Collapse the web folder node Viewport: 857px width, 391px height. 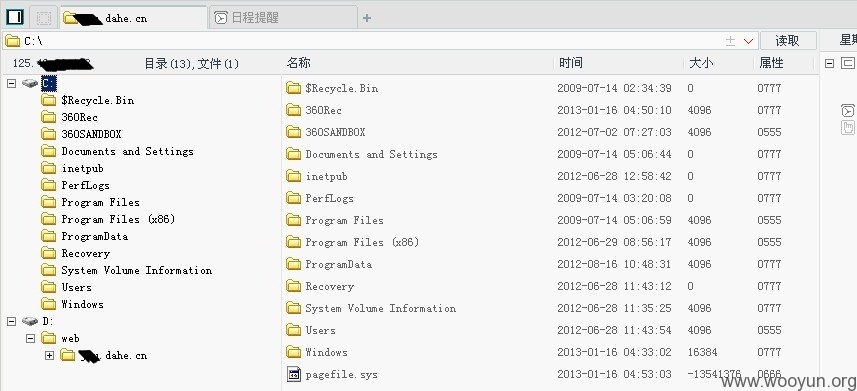[31, 339]
